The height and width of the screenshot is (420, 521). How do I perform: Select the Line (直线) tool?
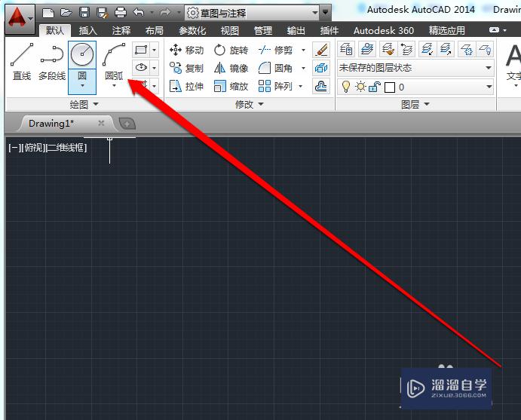22,62
